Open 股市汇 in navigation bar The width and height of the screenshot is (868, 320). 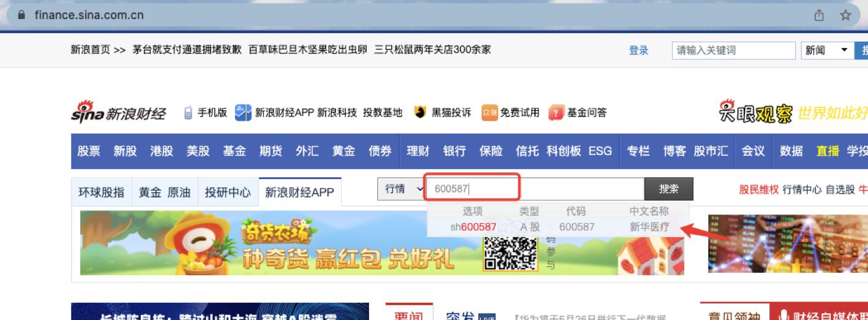click(711, 151)
